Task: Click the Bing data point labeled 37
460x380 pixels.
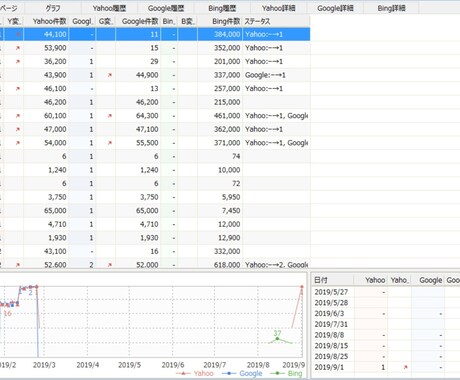Action: coord(277,339)
